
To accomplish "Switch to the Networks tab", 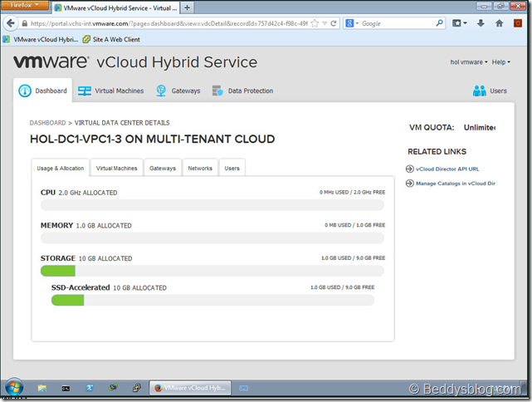I will coord(200,168).
